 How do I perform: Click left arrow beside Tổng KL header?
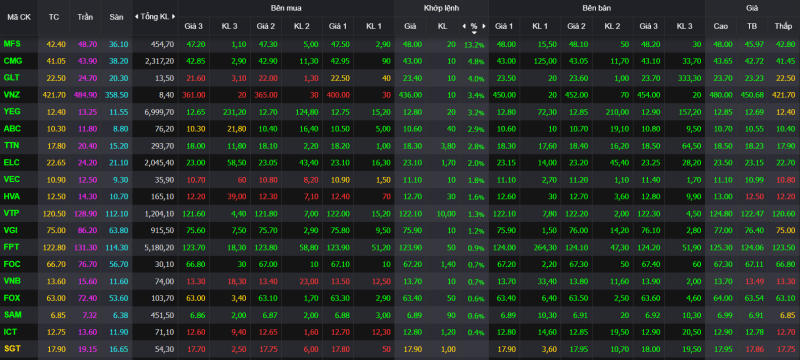pos(136,17)
